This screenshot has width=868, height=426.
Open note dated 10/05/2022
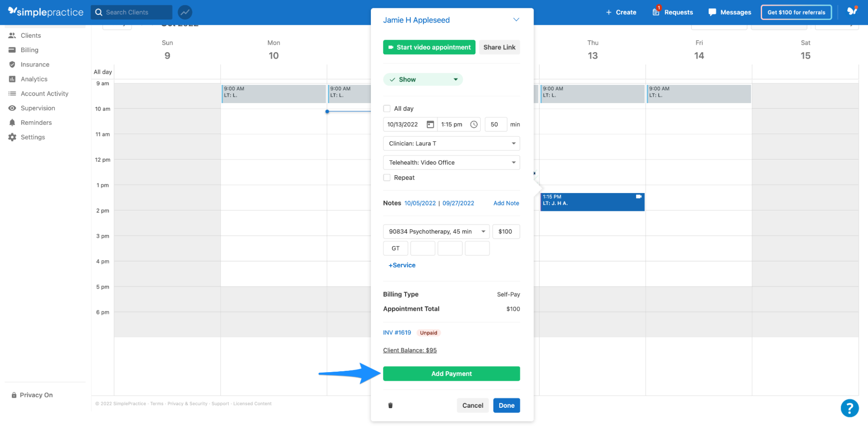pos(420,203)
